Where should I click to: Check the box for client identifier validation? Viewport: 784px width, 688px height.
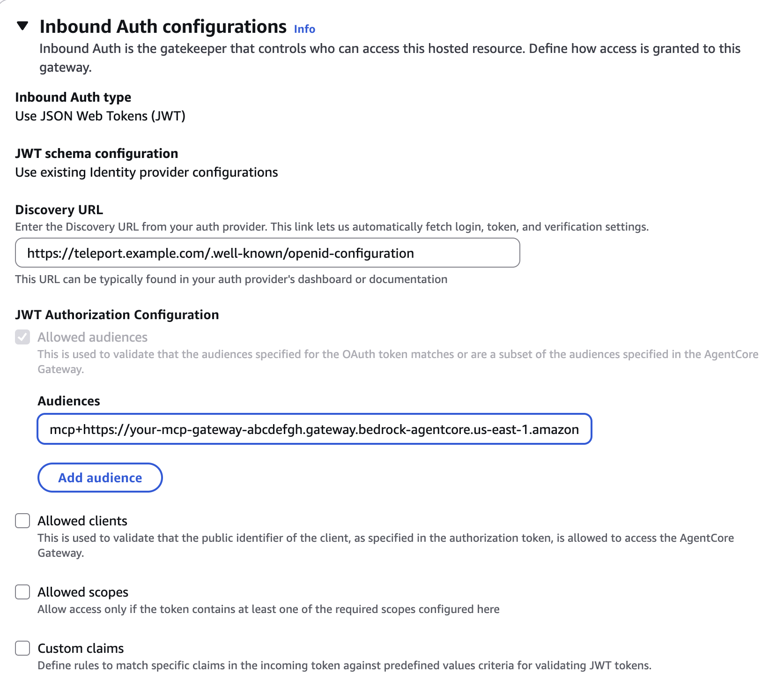pos(22,521)
